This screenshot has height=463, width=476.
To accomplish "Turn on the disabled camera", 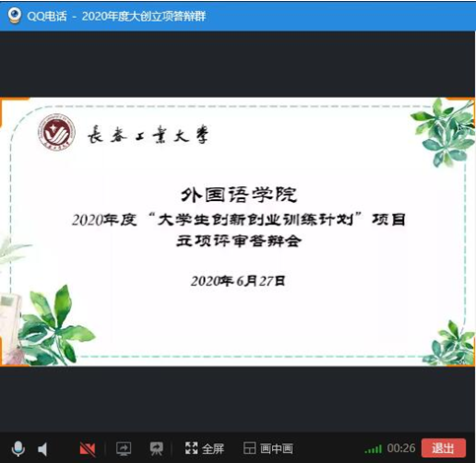I will click(x=87, y=449).
